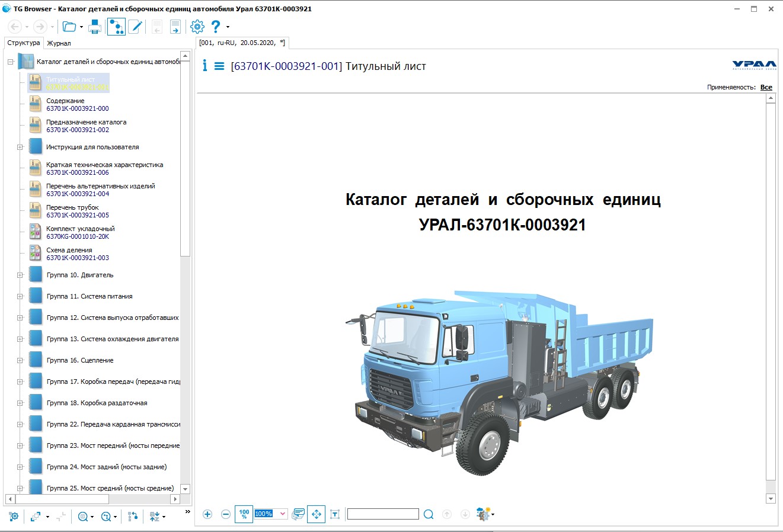The width and height of the screenshot is (783, 532).
Task: Expand Группа 24. Мост задний node
Action: 20,467
